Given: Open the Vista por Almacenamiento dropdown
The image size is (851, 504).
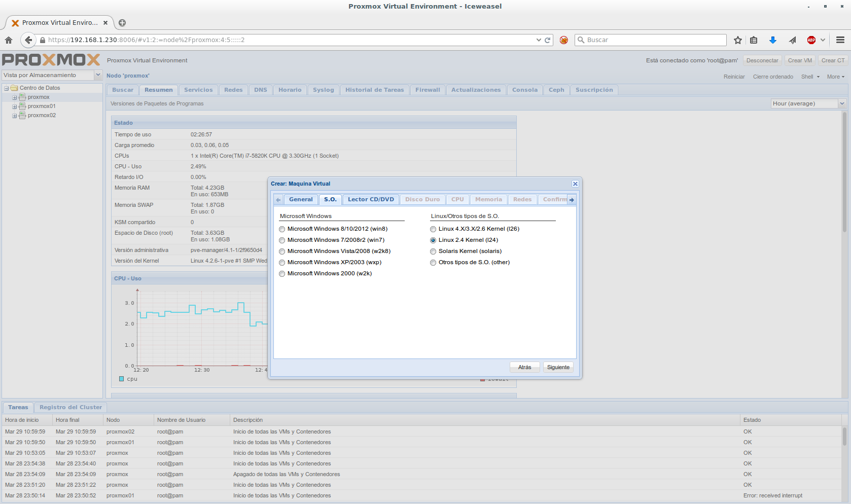Looking at the screenshot, I should 98,75.
